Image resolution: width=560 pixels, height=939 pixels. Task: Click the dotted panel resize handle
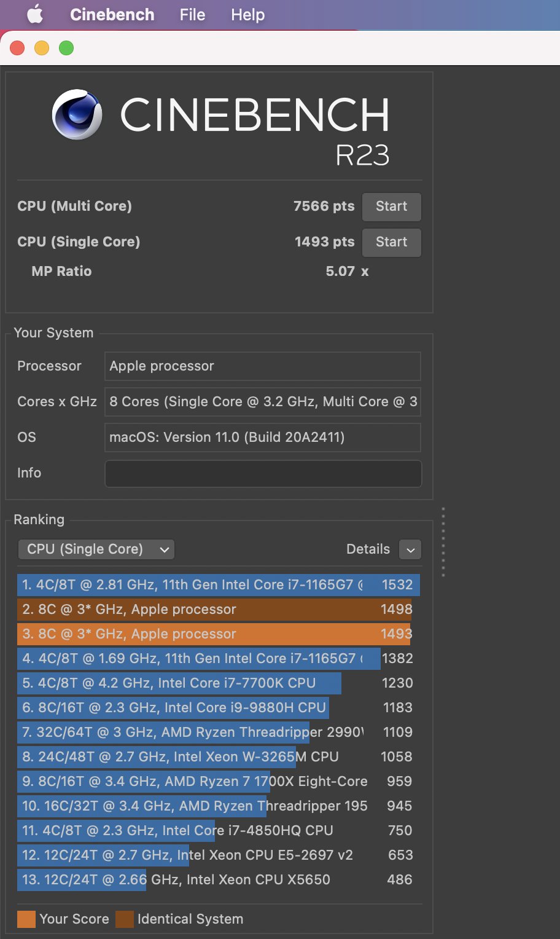[x=443, y=542]
